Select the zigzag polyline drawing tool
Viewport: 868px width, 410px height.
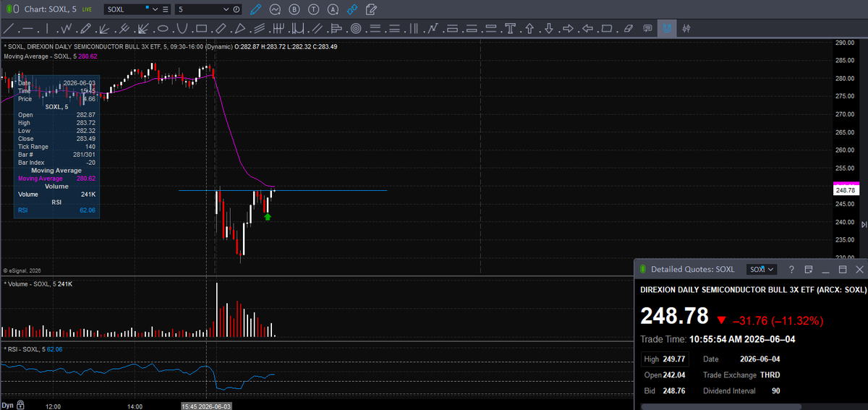pos(66,28)
